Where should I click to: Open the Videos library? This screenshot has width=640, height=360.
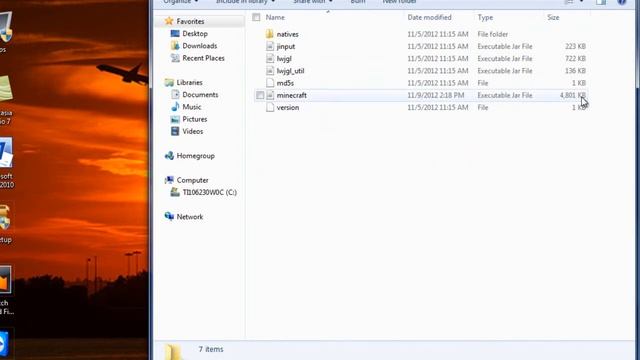tap(193, 131)
